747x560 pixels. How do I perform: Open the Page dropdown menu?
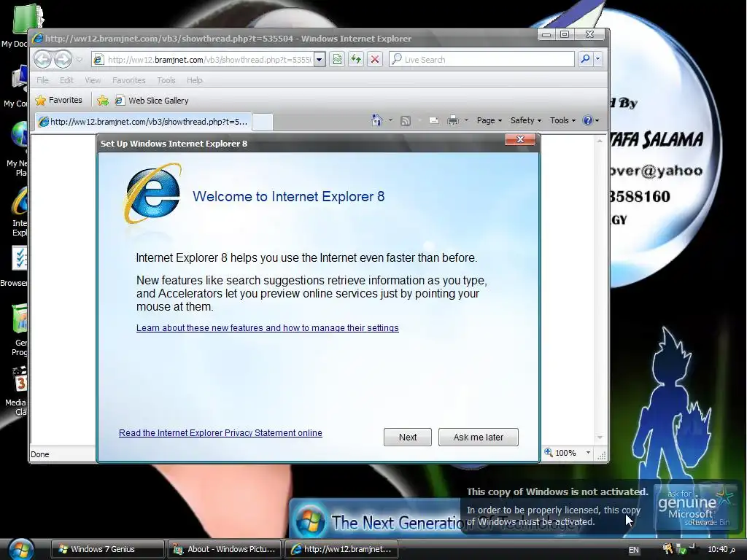tap(489, 120)
